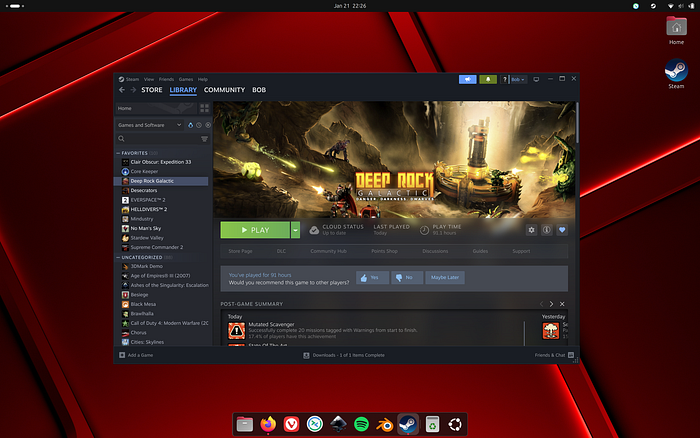This screenshot has width=700, height=438.
Task: Select Stardew Valley
Action: (163, 238)
